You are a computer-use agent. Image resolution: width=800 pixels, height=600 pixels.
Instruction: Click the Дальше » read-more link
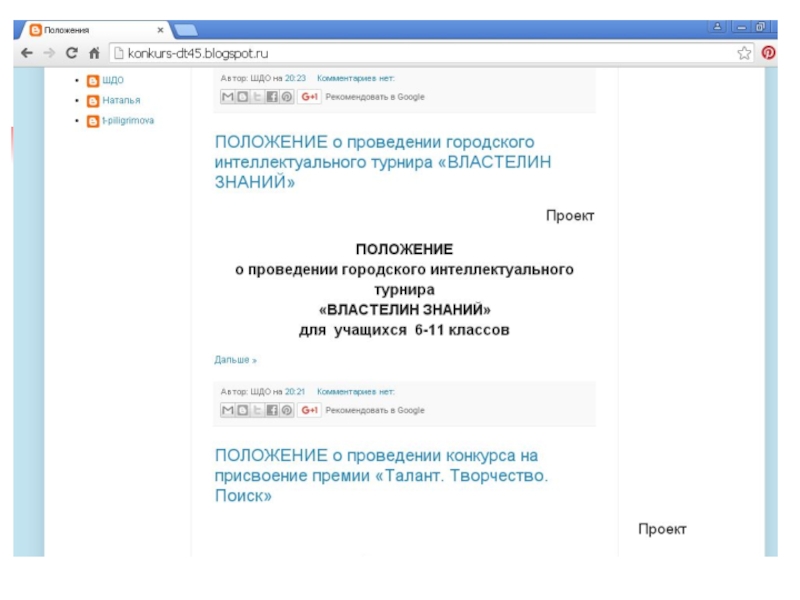pyautogui.click(x=235, y=360)
